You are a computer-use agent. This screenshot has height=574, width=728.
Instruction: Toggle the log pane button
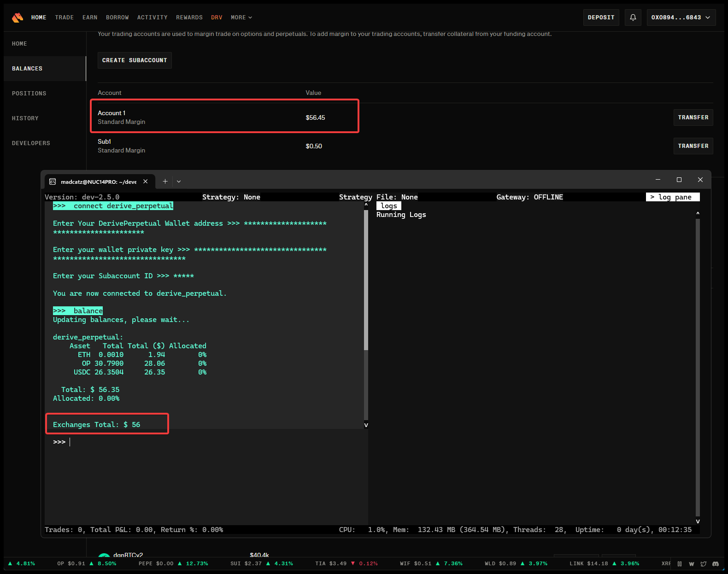coord(672,197)
